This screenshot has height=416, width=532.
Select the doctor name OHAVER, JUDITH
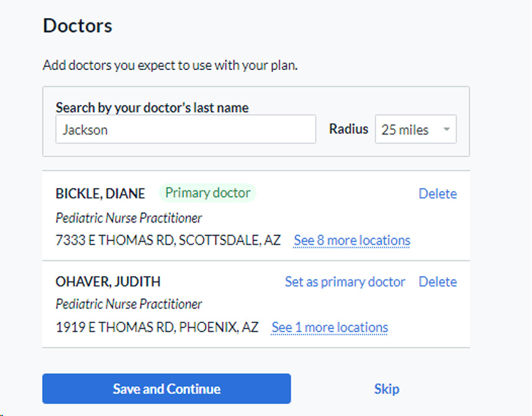[107, 281]
